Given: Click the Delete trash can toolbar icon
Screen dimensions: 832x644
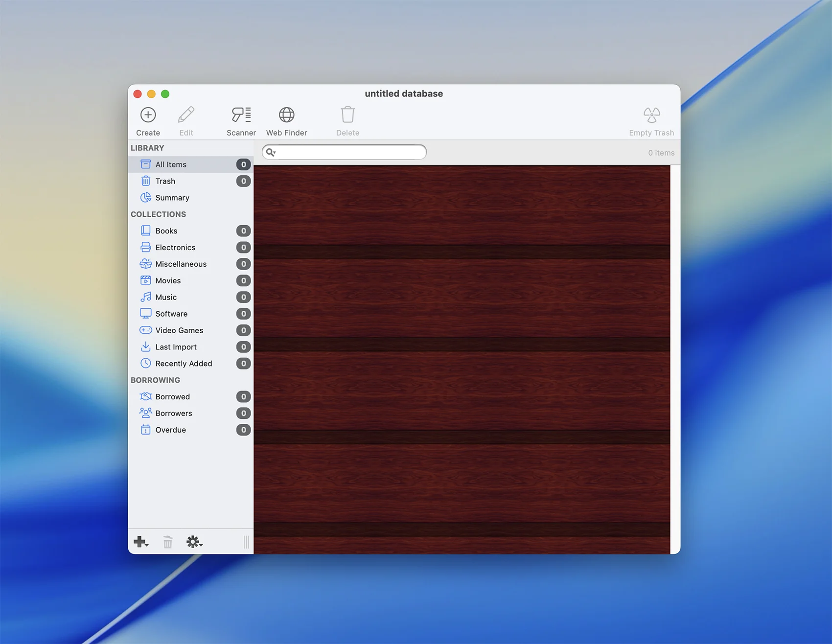Looking at the screenshot, I should [x=347, y=115].
